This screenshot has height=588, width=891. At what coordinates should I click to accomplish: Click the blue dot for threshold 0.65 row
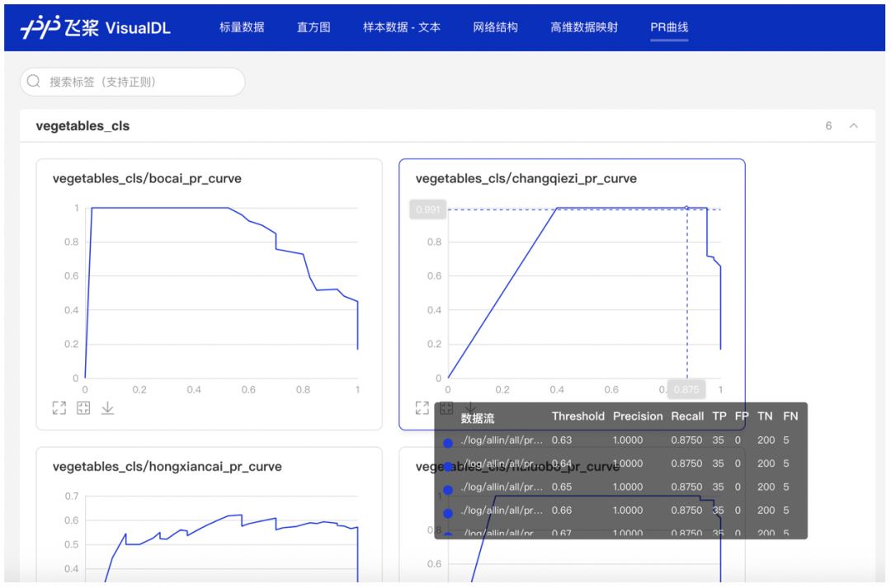coord(448,490)
